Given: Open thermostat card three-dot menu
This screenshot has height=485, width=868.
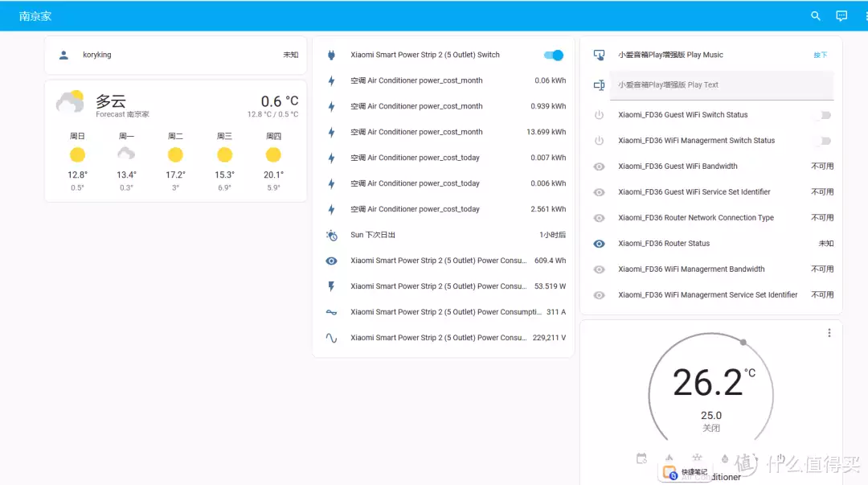Looking at the screenshot, I should coord(829,333).
